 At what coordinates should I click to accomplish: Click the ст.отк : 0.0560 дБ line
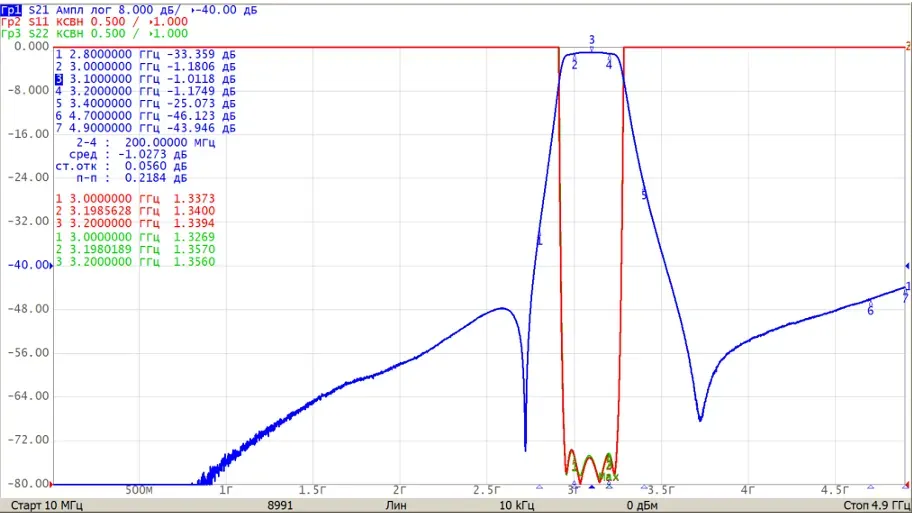pos(121,166)
